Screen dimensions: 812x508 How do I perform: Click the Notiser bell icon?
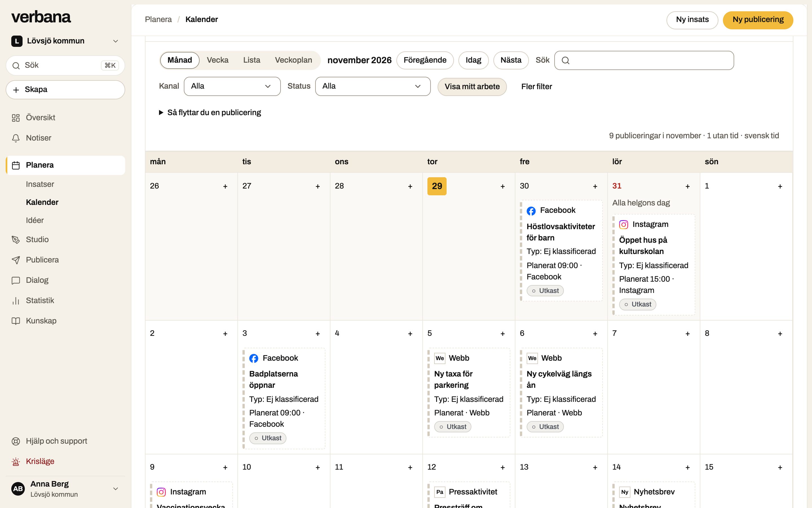tap(16, 138)
